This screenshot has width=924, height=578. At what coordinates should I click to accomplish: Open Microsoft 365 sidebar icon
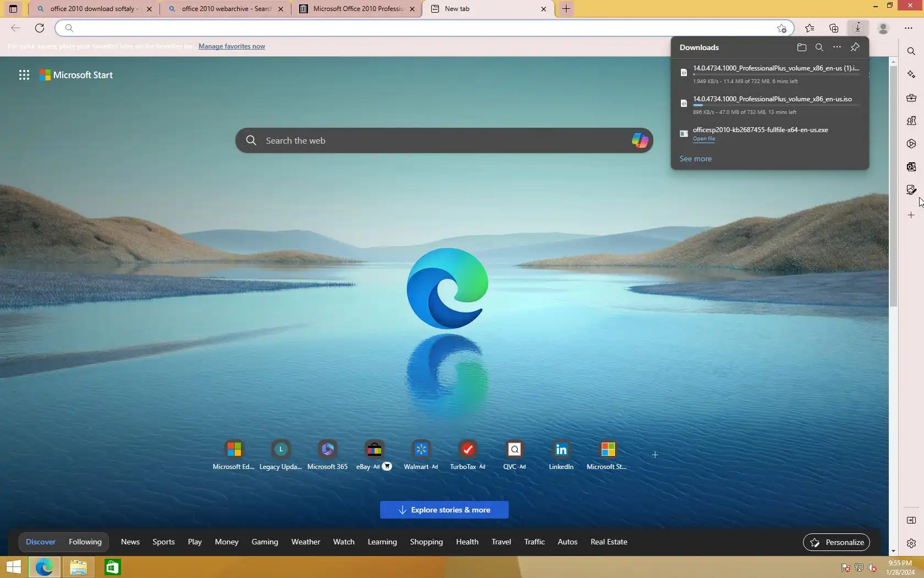[x=911, y=144]
